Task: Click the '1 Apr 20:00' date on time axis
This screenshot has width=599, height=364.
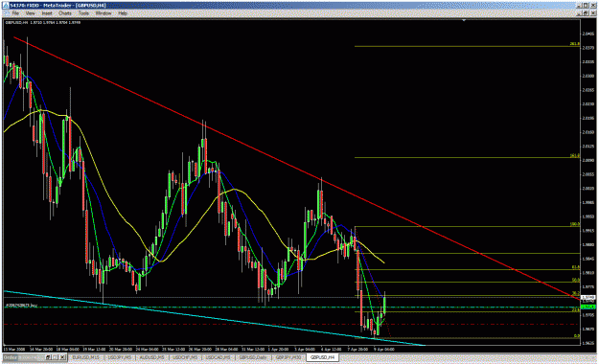Action: 278,349
